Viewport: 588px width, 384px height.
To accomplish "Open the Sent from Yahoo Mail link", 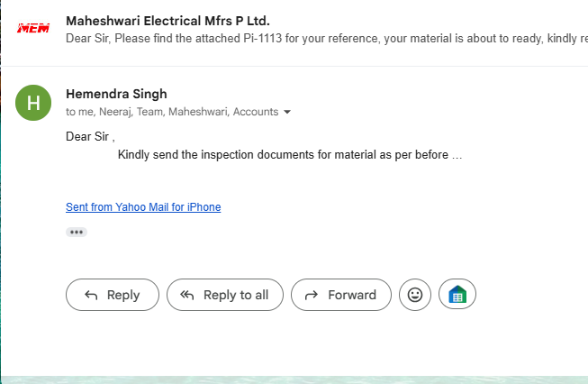I will (143, 207).
